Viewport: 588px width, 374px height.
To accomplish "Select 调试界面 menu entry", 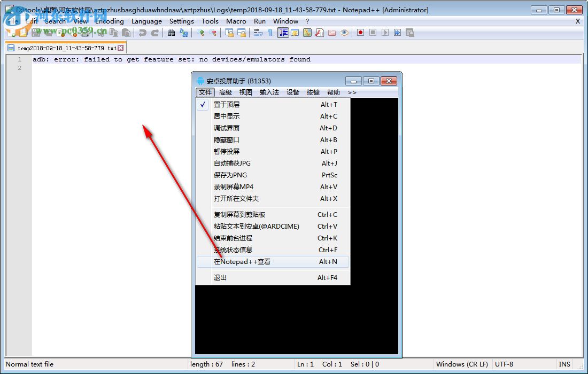I will click(273, 128).
